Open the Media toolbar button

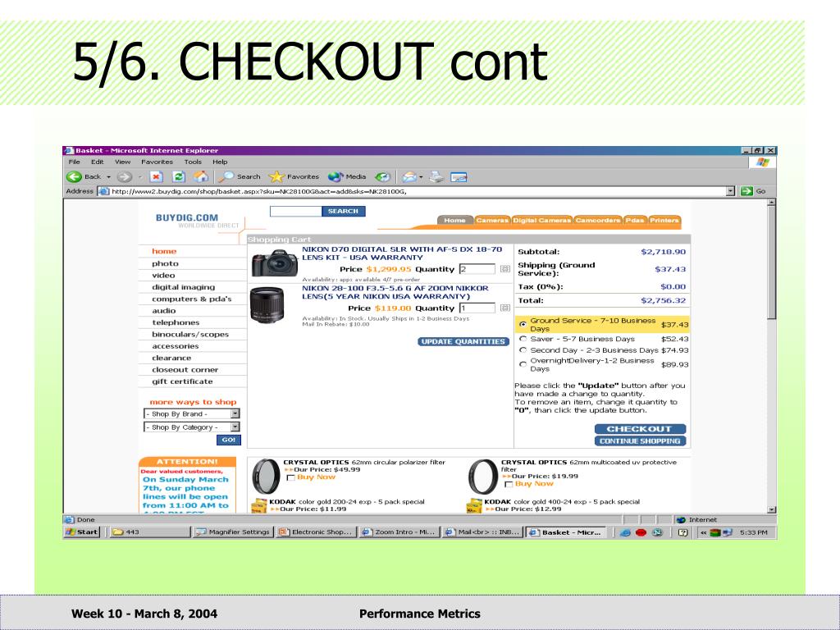[347, 177]
